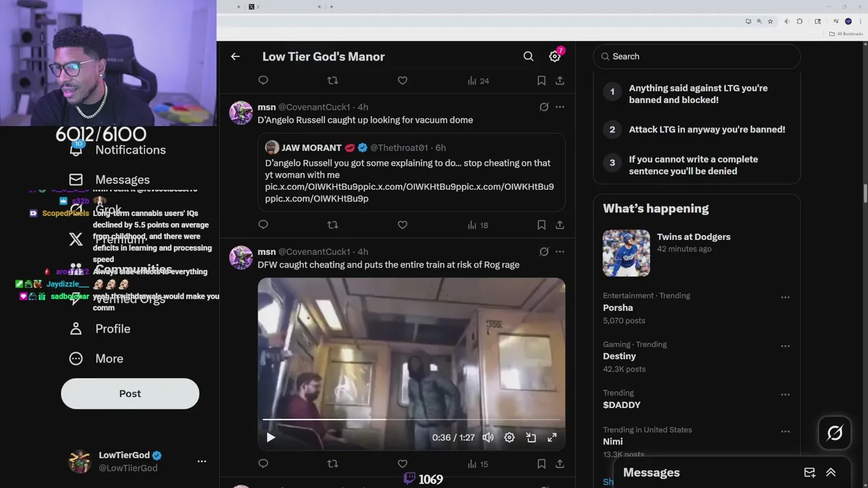
Task: Like the post with 24 views
Action: pos(402,80)
